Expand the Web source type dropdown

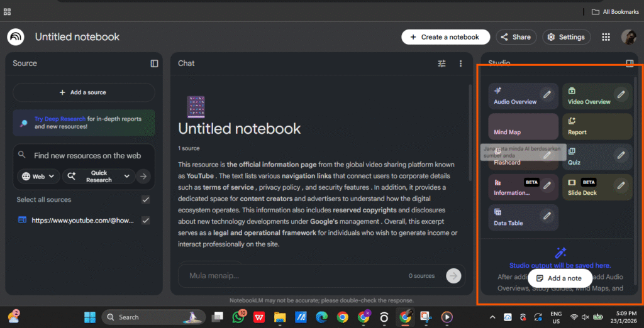pos(39,177)
